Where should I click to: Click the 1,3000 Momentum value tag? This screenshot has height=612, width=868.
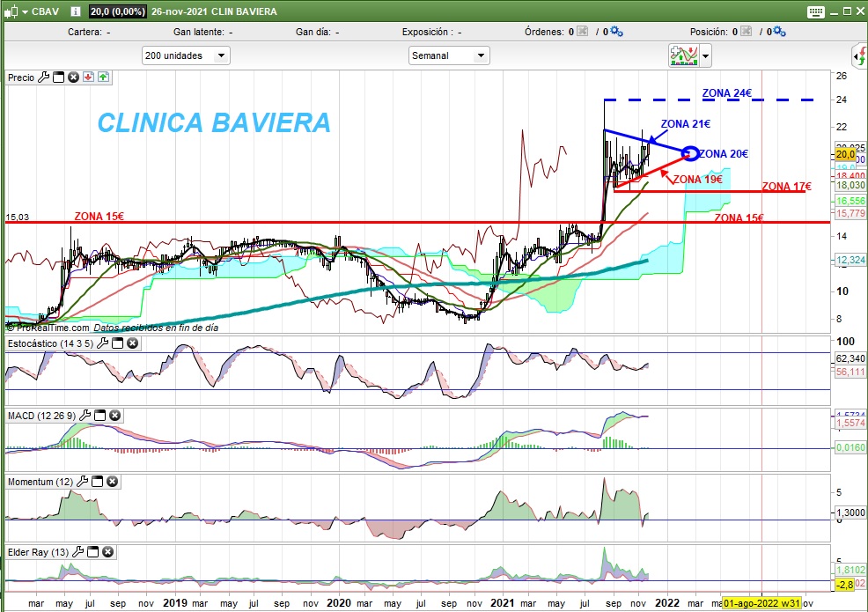click(850, 512)
